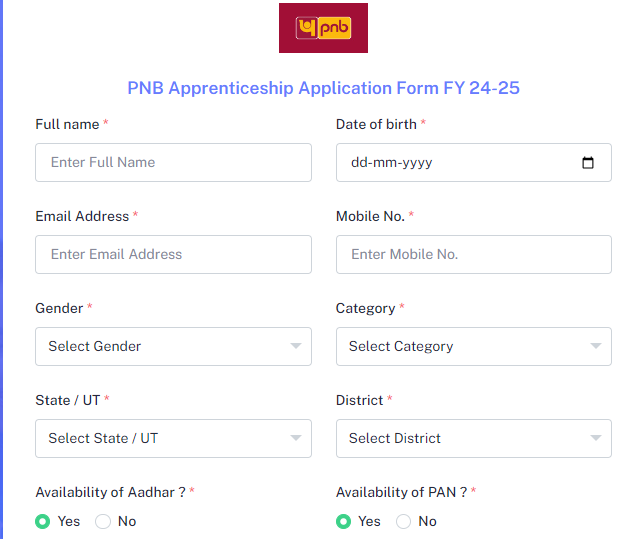Image resolution: width=643 pixels, height=539 pixels.
Task: Click the District dropdown arrow icon
Action: click(595, 438)
